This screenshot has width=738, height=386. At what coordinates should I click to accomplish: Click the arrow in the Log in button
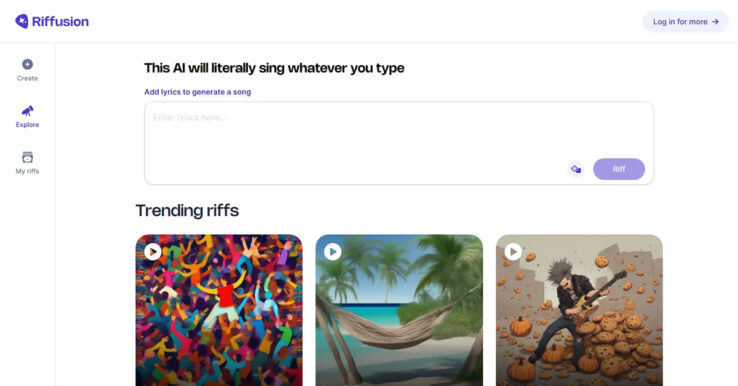tap(715, 22)
